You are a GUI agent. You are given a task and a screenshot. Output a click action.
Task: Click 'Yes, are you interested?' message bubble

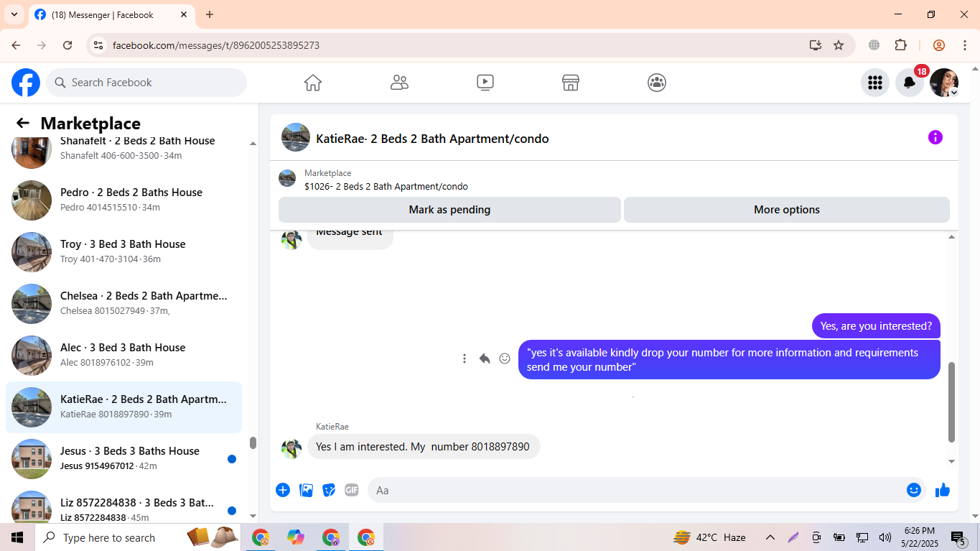876,326
